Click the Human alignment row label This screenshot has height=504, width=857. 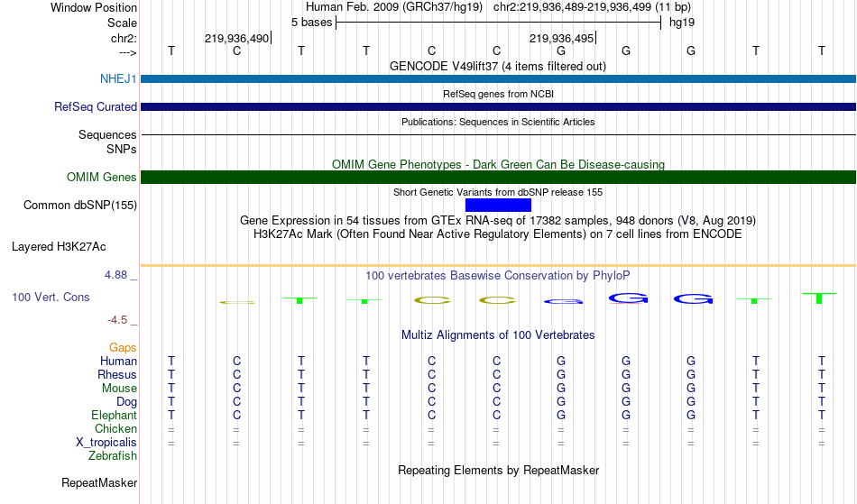tap(118, 361)
